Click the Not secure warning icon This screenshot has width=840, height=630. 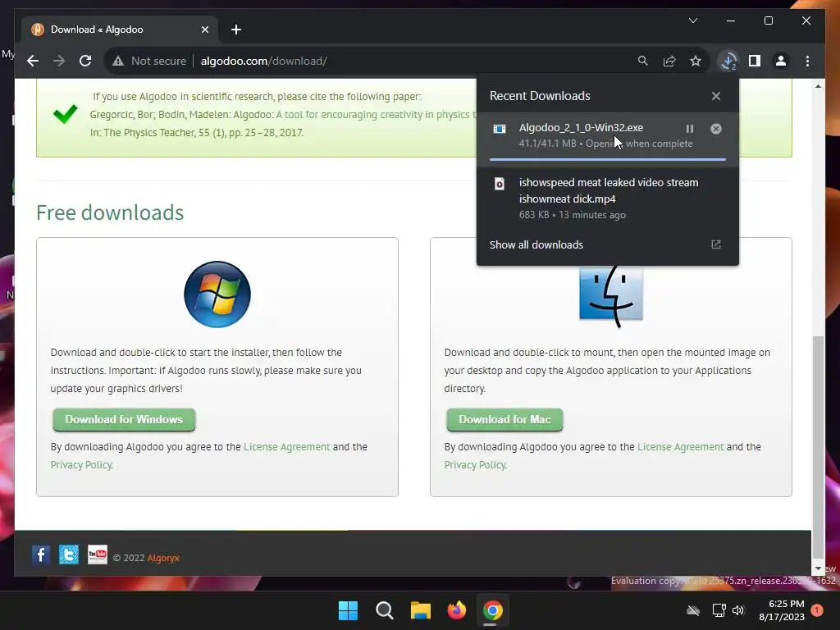point(118,61)
